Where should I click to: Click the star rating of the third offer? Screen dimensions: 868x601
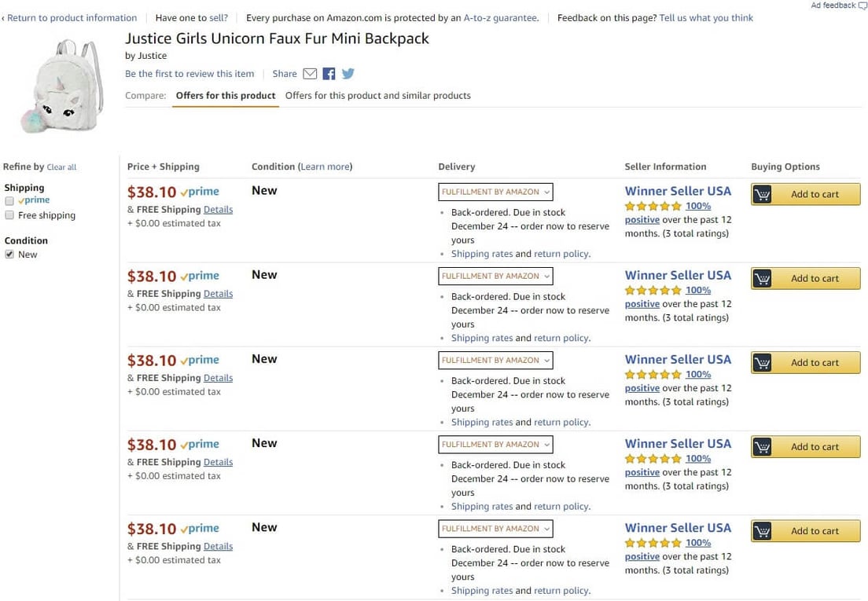[x=653, y=374]
